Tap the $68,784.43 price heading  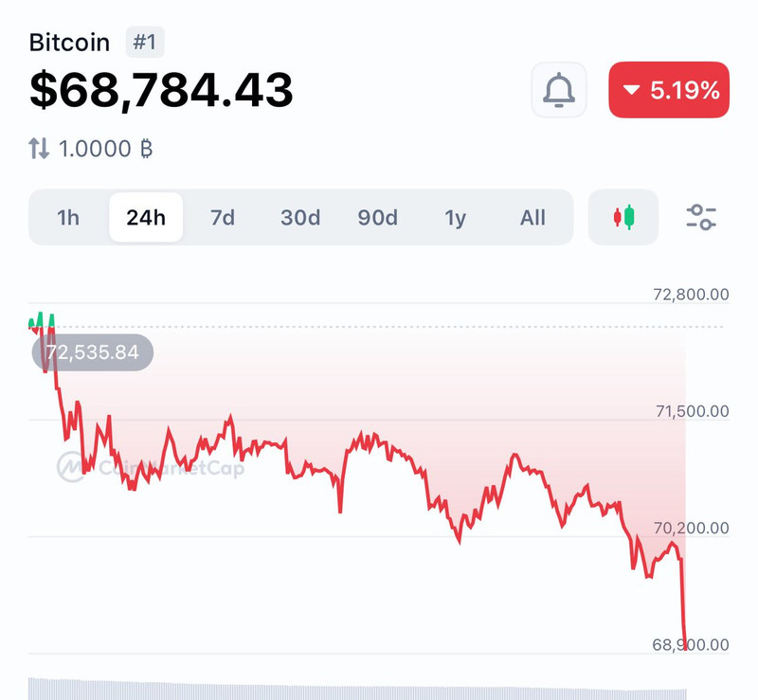pyautogui.click(x=161, y=90)
